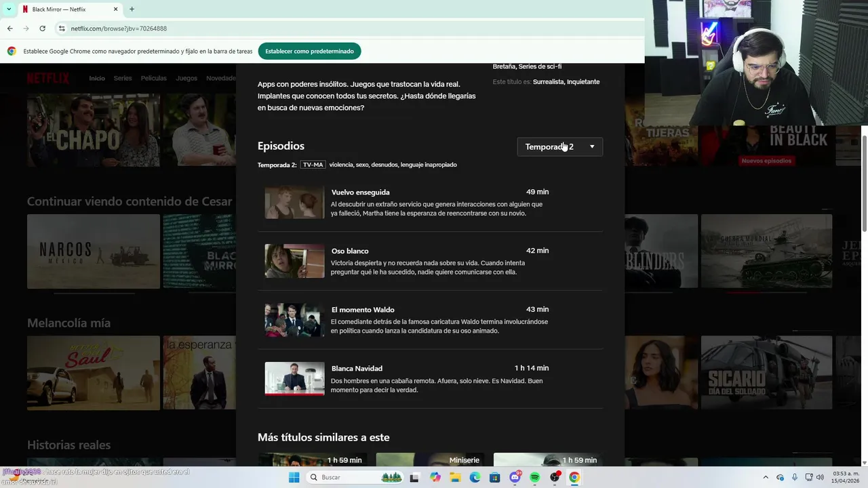The width and height of the screenshot is (868, 488).
Task: Open File Explorer from the taskbar
Action: [455, 477]
